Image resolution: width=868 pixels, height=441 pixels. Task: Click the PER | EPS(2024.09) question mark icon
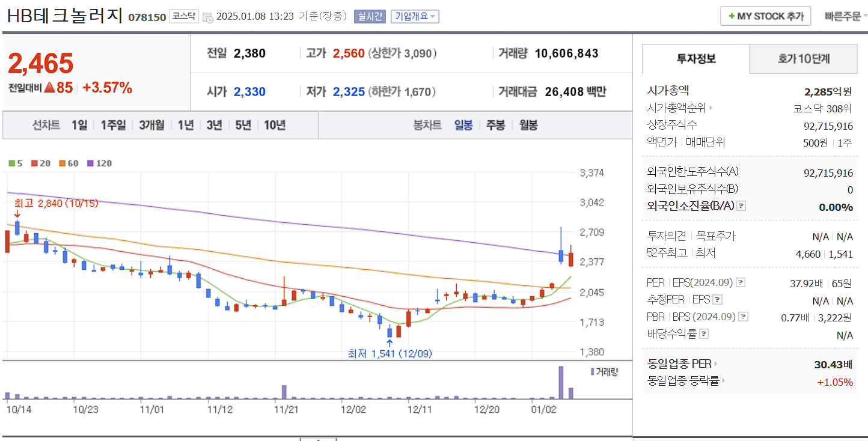click(740, 282)
